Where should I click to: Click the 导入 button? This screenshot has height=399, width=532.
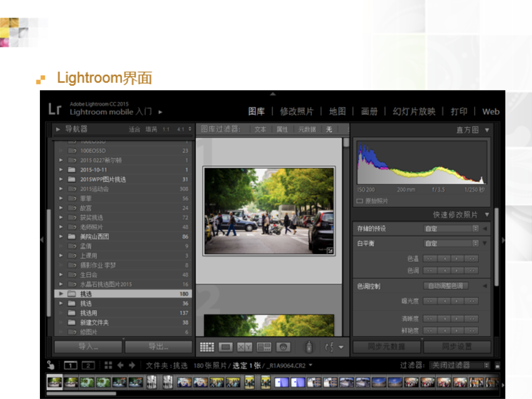pos(88,346)
